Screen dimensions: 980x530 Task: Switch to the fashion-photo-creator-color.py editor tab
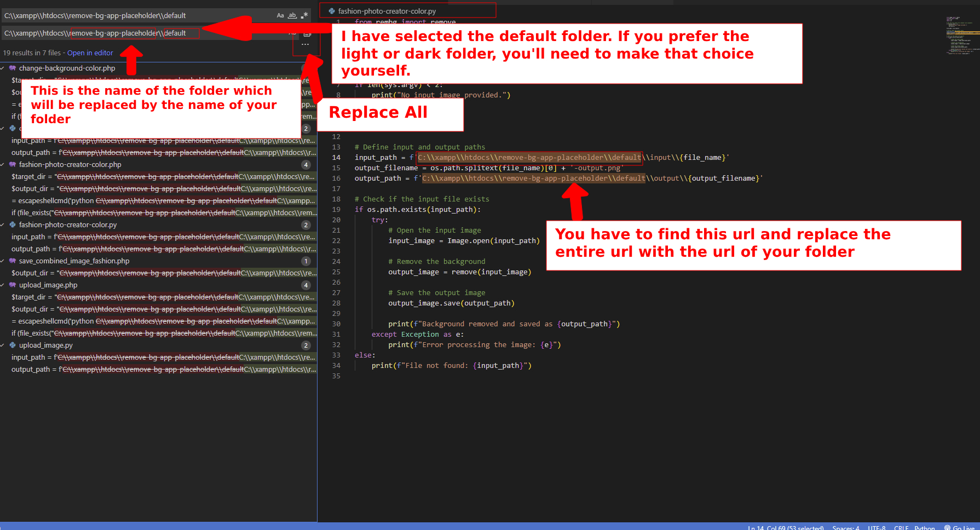coord(387,11)
